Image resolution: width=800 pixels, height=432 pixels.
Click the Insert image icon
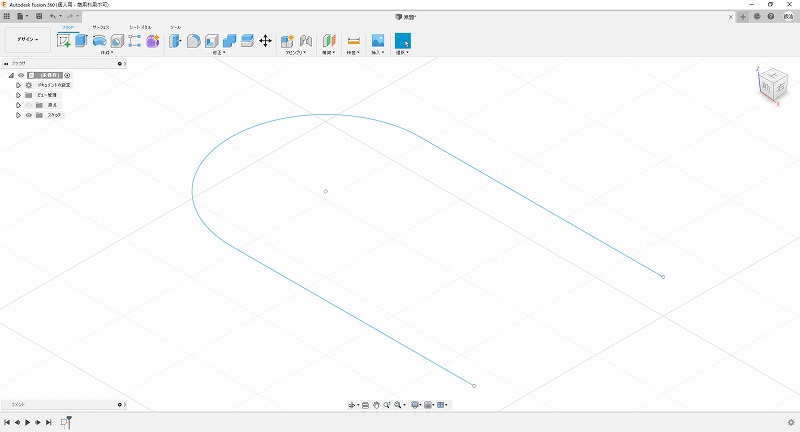click(378, 41)
